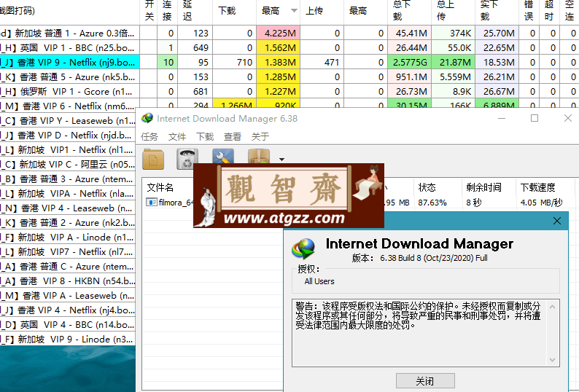Click the recycle bin delete toolbar icon
The height and width of the screenshot is (392, 579).
click(x=187, y=159)
